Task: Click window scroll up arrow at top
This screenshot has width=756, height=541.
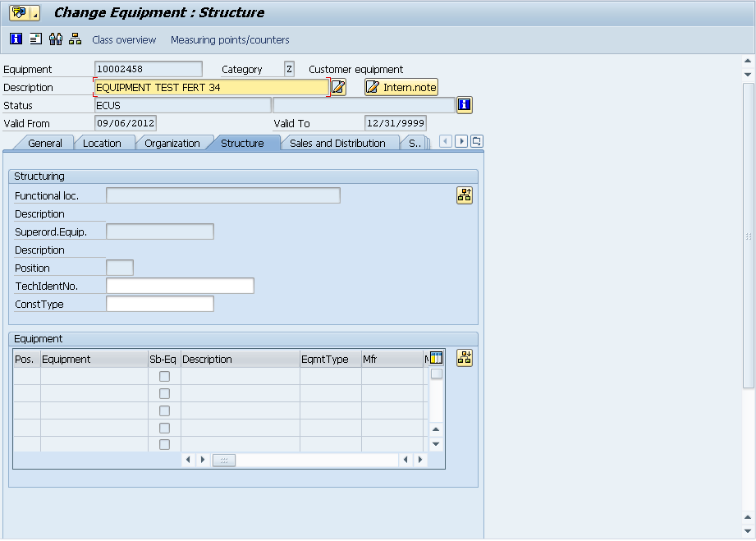Action: pyautogui.click(x=748, y=61)
